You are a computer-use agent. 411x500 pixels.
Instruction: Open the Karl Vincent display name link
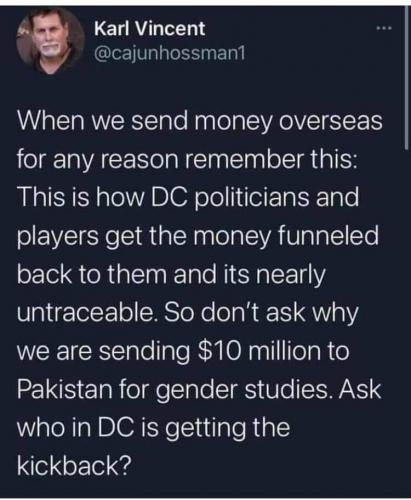point(149,29)
